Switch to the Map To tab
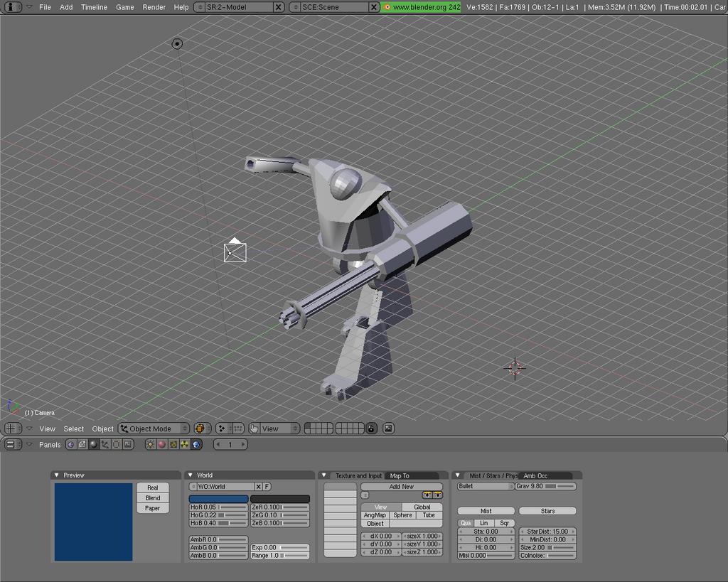 pos(412,475)
